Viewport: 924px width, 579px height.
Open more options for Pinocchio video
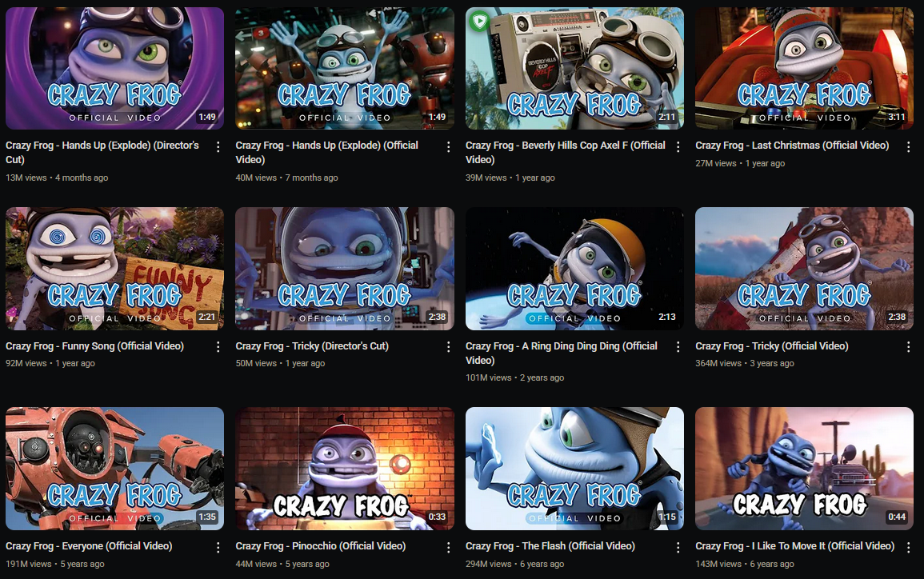[x=449, y=547]
